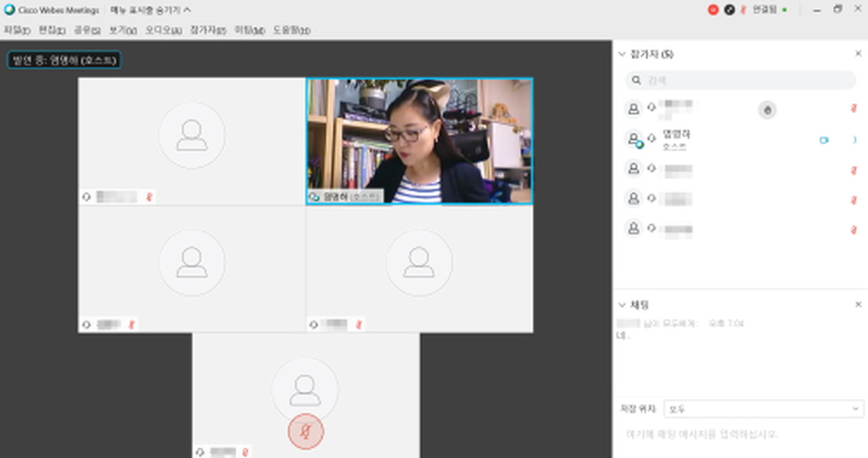Collapse the 참가자 (5) panel chevron
868x458 pixels.
point(621,54)
